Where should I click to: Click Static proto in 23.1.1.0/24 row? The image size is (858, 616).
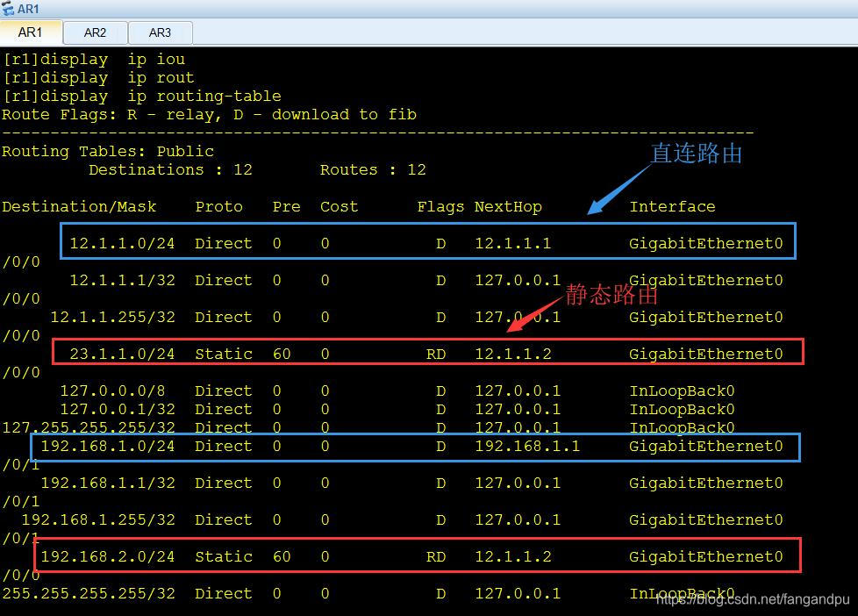point(224,354)
